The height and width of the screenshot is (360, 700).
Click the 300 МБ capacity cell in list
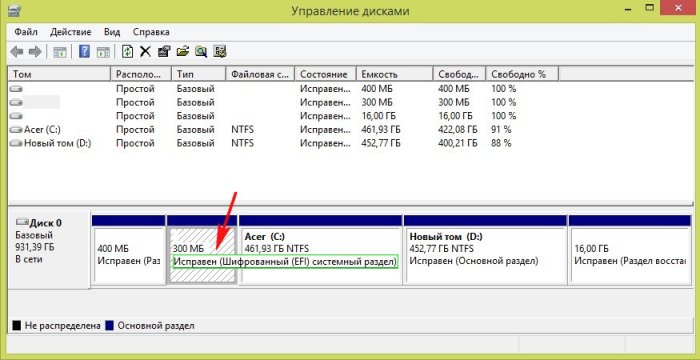(377, 102)
